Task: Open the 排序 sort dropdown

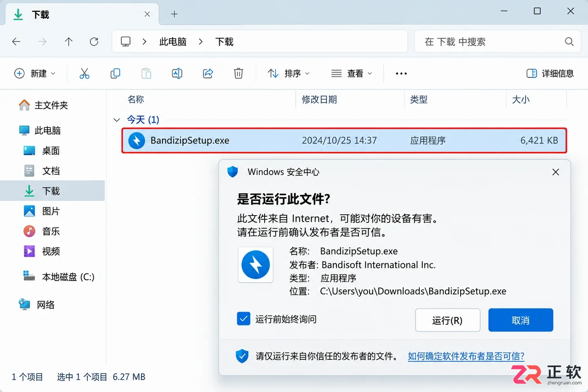Action: point(289,73)
